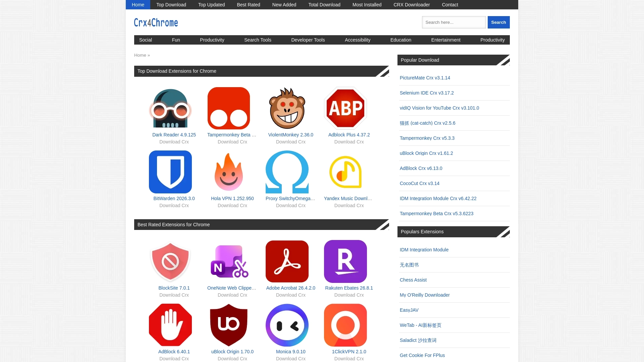This screenshot has width=644, height=362.
Task: Open the Top Updated menu item
Action: click(x=211, y=5)
